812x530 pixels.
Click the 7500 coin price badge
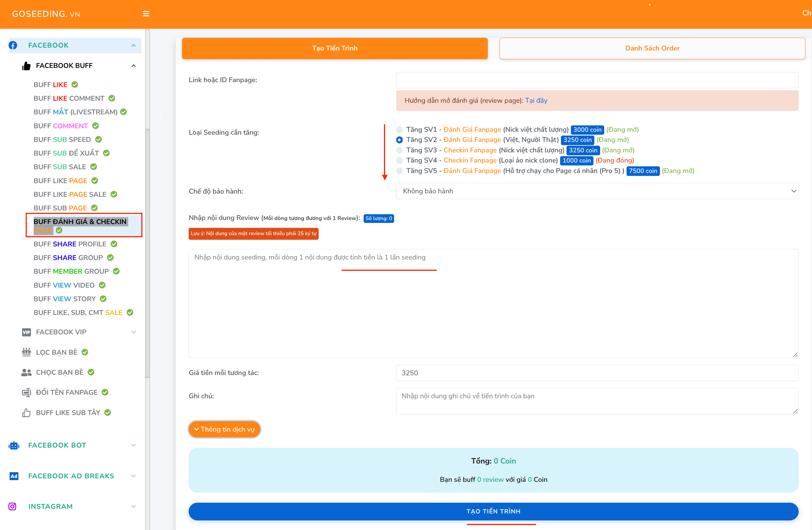click(x=643, y=171)
